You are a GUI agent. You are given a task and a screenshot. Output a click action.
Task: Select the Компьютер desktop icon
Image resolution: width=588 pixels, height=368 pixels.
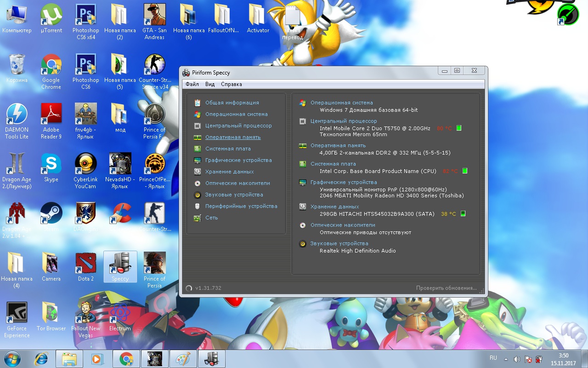pos(17,18)
